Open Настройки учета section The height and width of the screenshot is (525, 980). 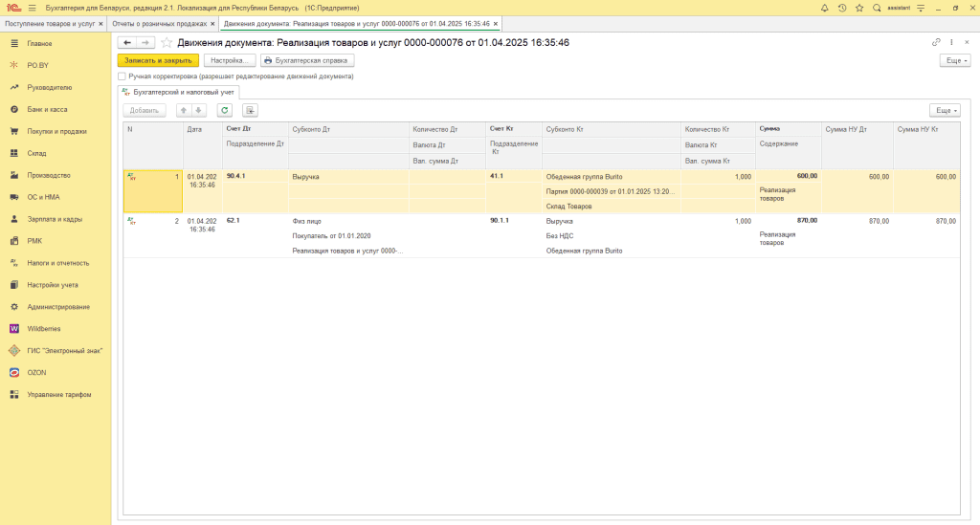[53, 285]
